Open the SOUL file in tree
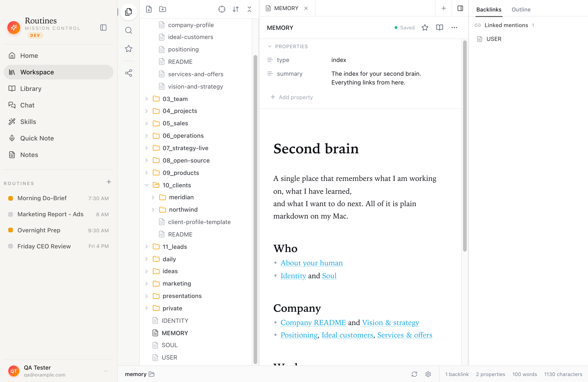The width and height of the screenshot is (588, 382). [170, 345]
